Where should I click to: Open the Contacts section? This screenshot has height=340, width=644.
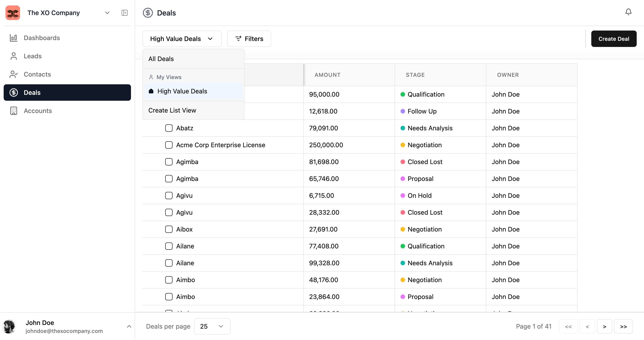coord(67,74)
